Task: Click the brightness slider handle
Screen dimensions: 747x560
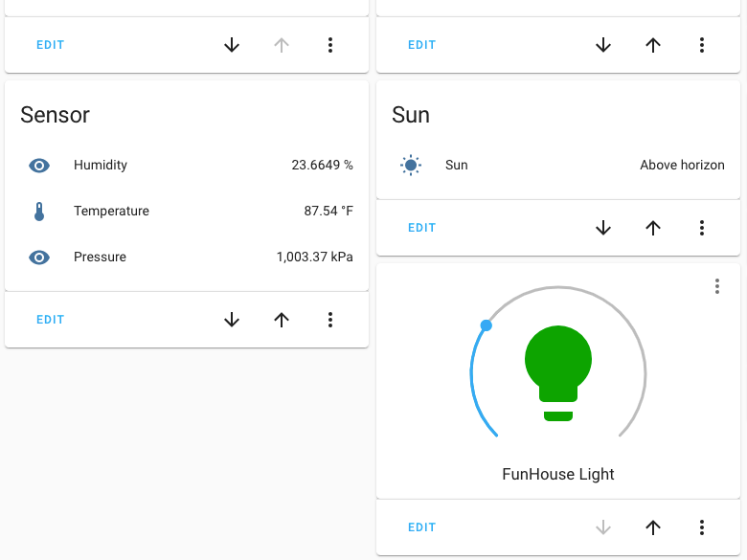Action: pos(486,325)
